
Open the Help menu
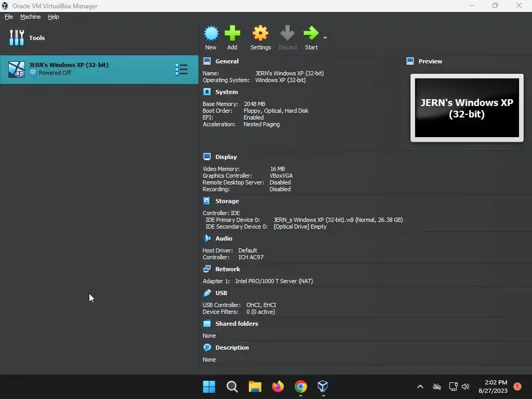[x=54, y=17]
